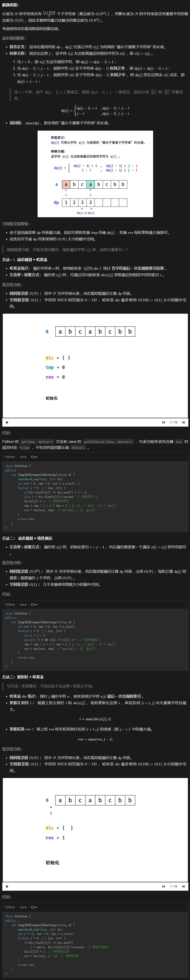Image resolution: width=190 pixels, height=980 pixels.
Task: Advance to next slide in 方法三 slideshow
Action: click(x=183, y=886)
